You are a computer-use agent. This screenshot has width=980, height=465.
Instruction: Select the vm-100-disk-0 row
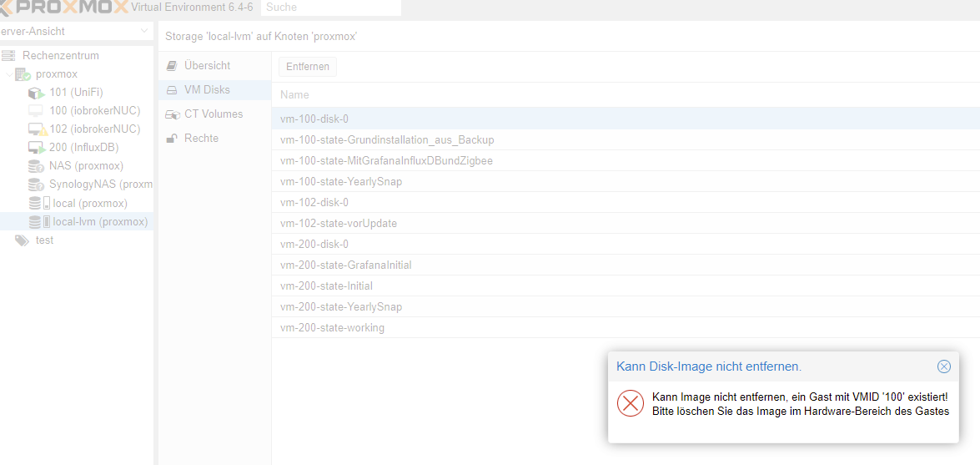coord(626,119)
